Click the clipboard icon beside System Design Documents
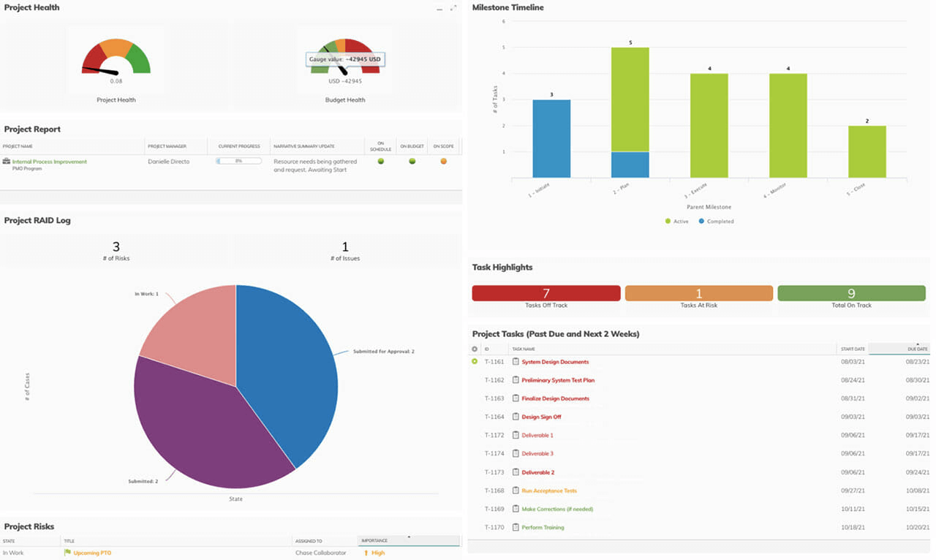The height and width of the screenshot is (560, 936). pos(516,362)
